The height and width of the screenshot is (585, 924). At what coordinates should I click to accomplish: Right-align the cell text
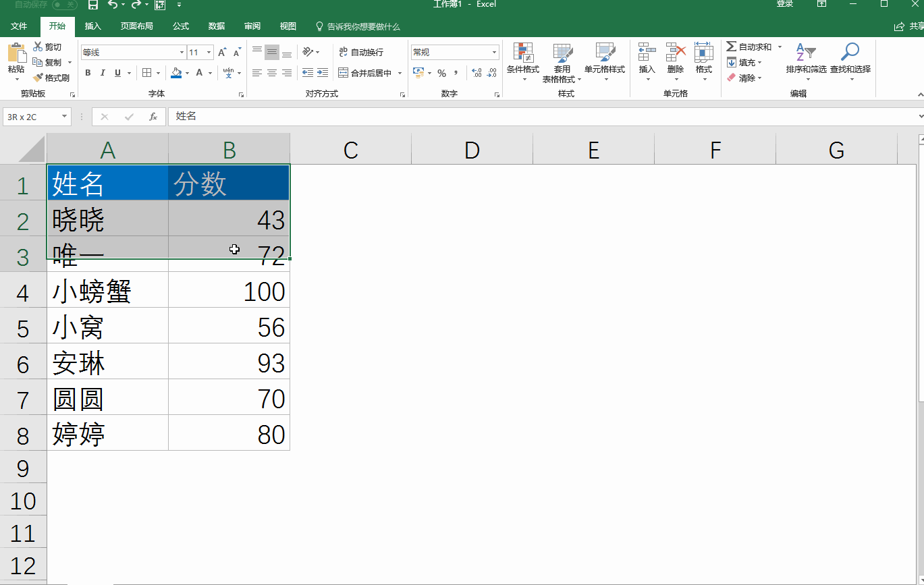coord(287,73)
